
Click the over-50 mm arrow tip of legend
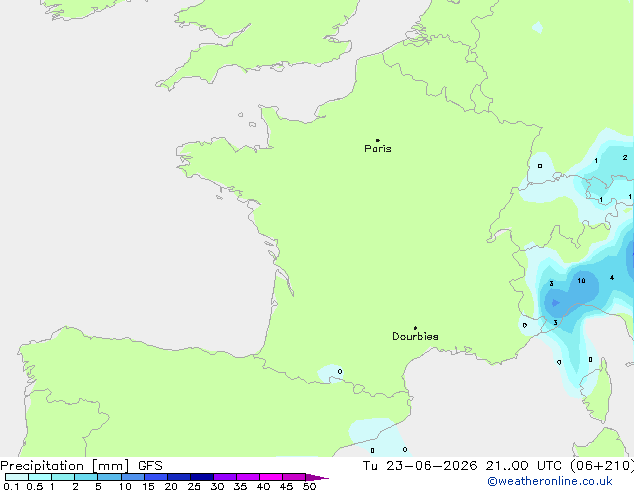coord(317,477)
